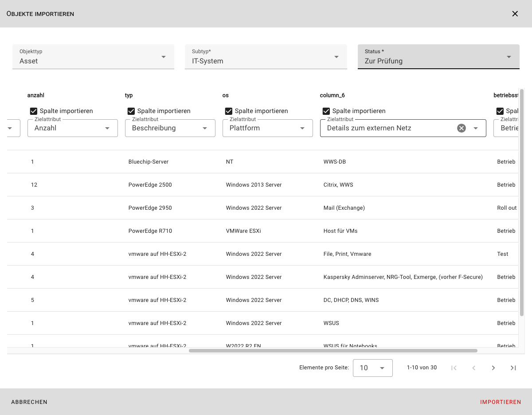
Task: Click the vertical table scrollbar
Action: tap(522, 202)
